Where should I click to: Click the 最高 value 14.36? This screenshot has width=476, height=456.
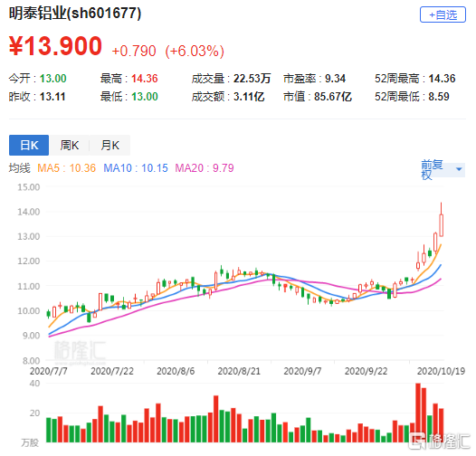tap(145, 79)
